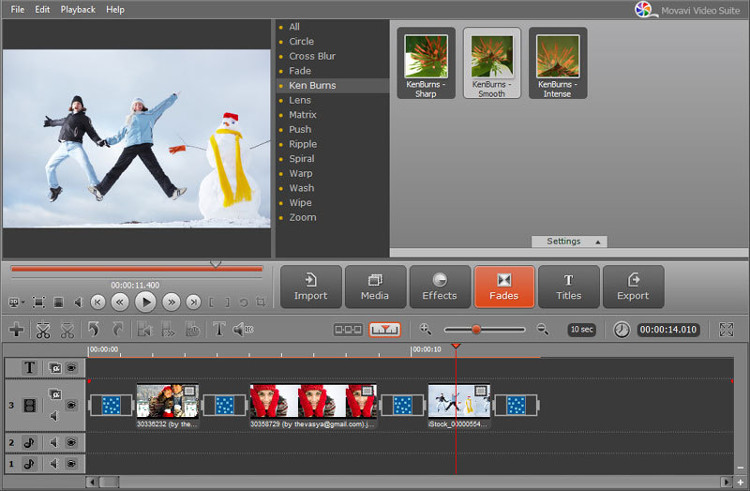
Task: Switch to timeline view mode
Action: click(x=385, y=329)
